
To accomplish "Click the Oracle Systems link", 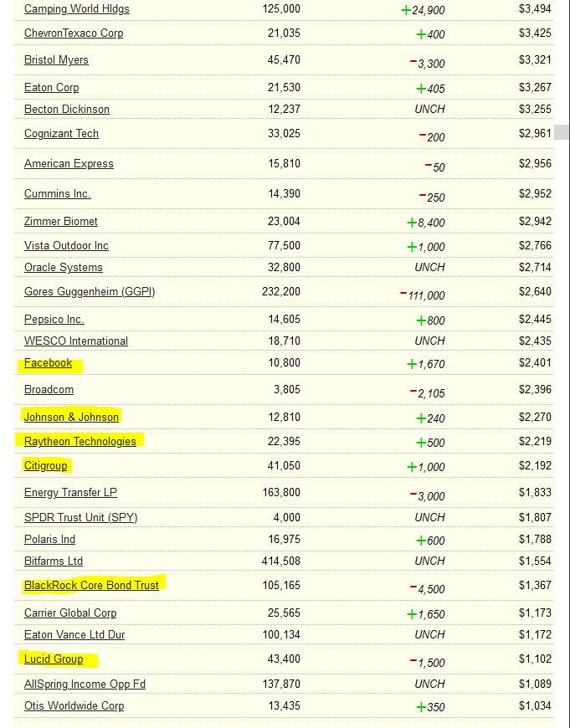I will tap(63, 268).
